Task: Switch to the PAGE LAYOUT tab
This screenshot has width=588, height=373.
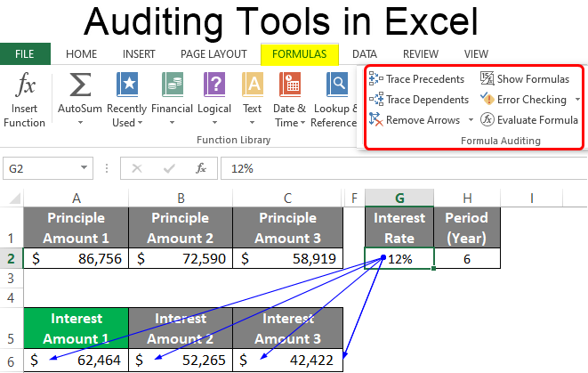Action: 213,54
